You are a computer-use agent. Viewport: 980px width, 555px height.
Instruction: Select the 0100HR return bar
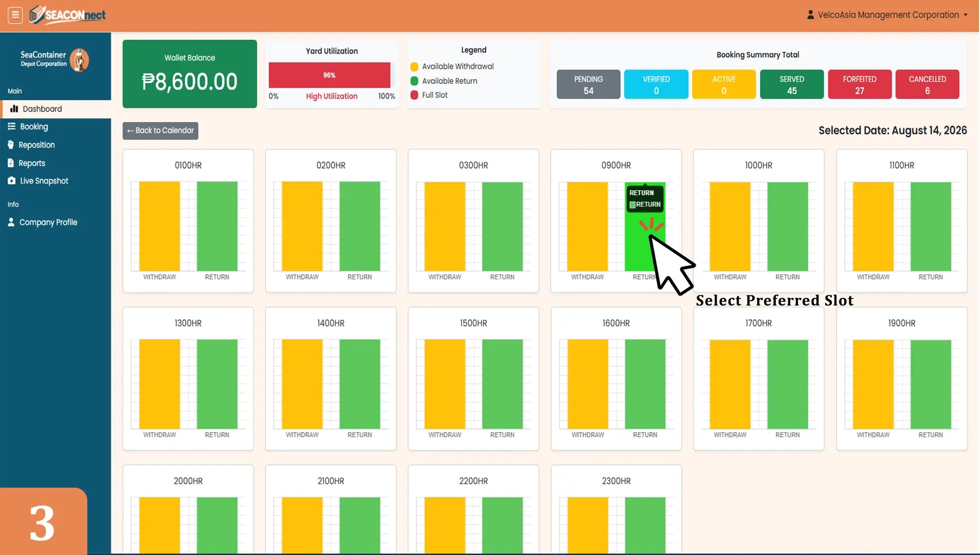tap(217, 226)
